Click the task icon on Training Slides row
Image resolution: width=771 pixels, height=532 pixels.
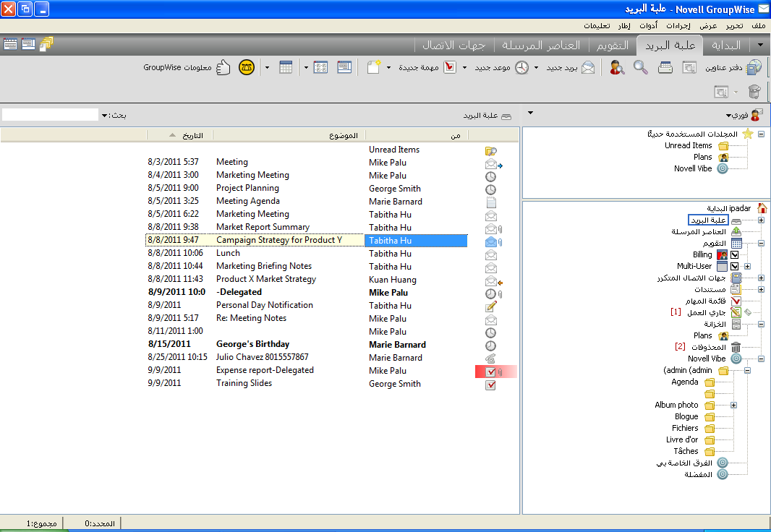(x=490, y=385)
